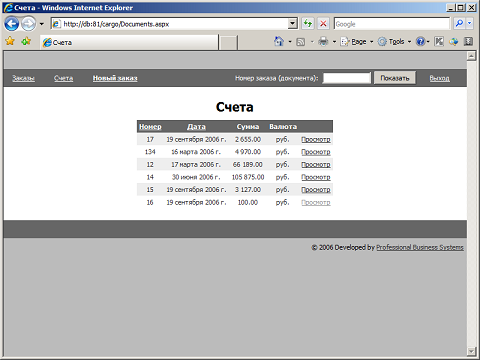Click the search magnifier icon

[459, 24]
